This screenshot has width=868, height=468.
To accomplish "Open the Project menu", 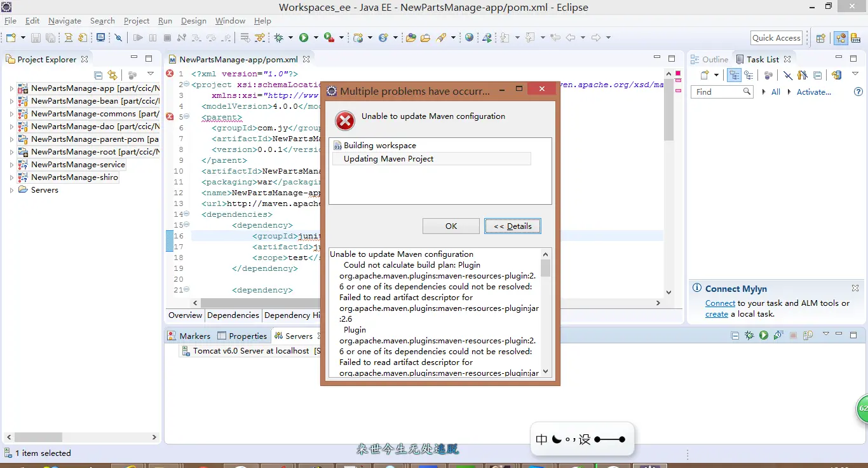I will tap(137, 20).
